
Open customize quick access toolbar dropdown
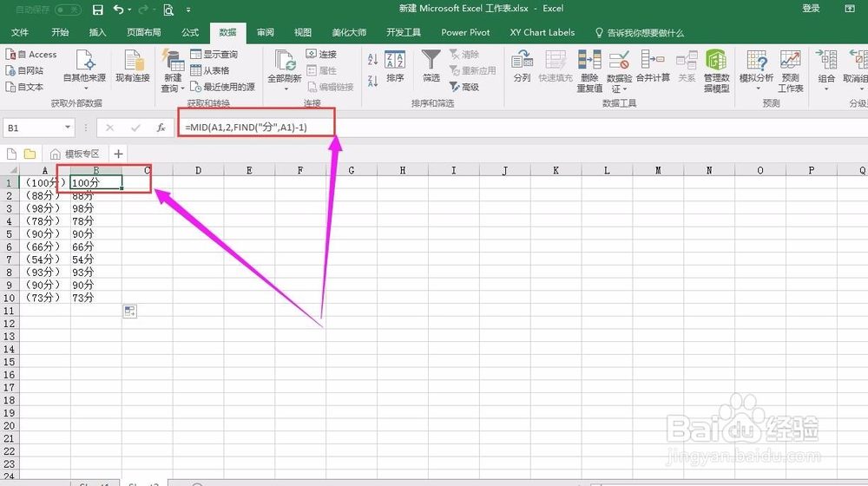click(188, 10)
